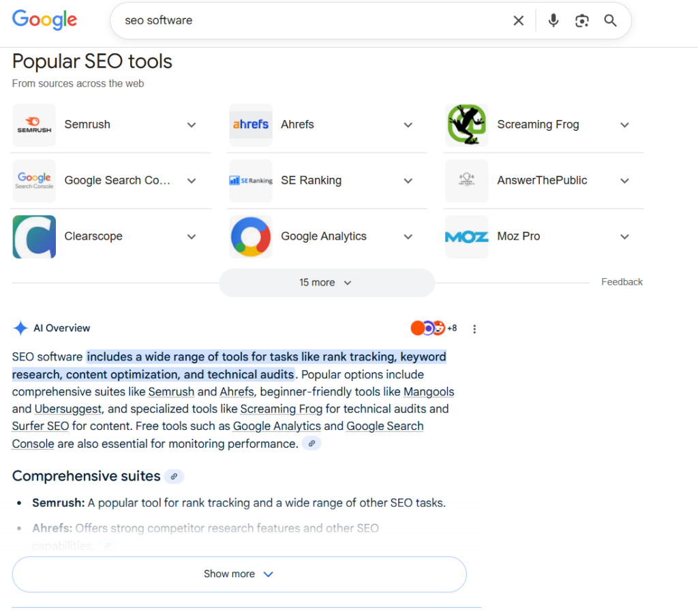Expand the Moz Pro entry
This screenshot has height=616, width=698.
click(624, 236)
